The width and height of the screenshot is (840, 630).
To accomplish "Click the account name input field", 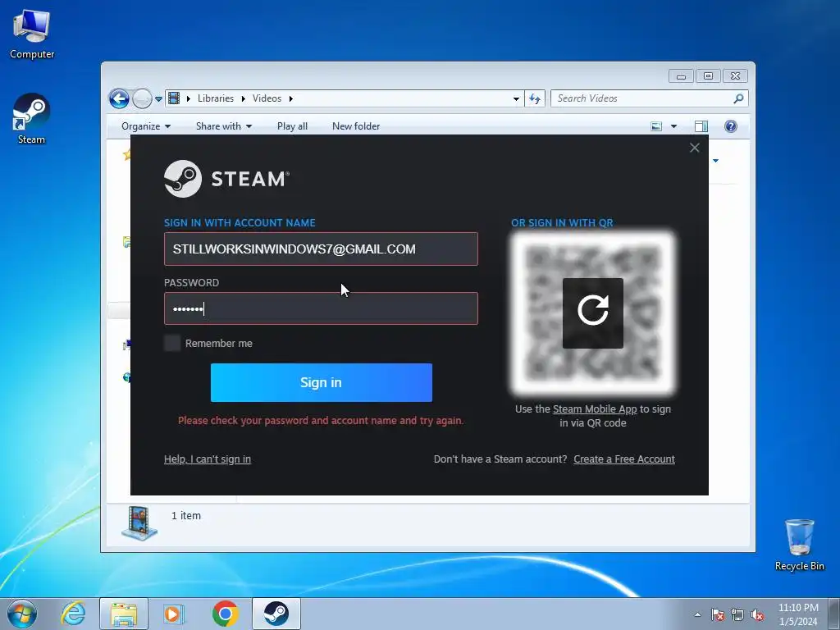I will point(321,249).
